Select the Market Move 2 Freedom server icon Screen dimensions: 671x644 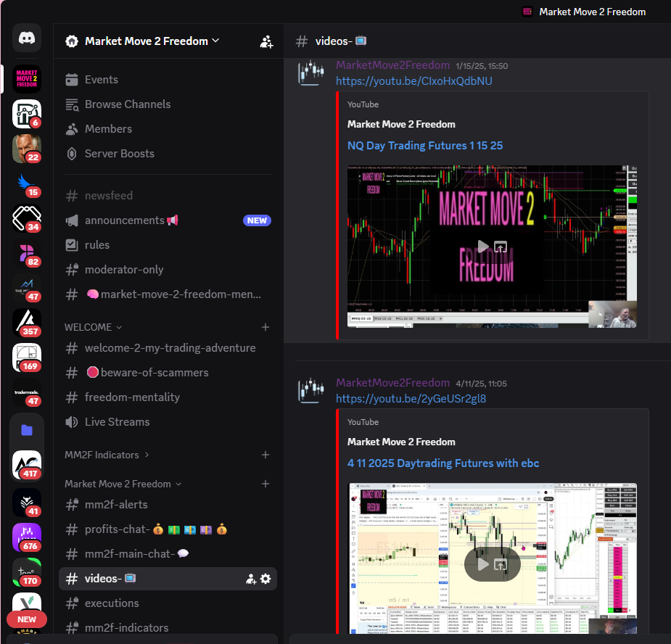(x=27, y=79)
